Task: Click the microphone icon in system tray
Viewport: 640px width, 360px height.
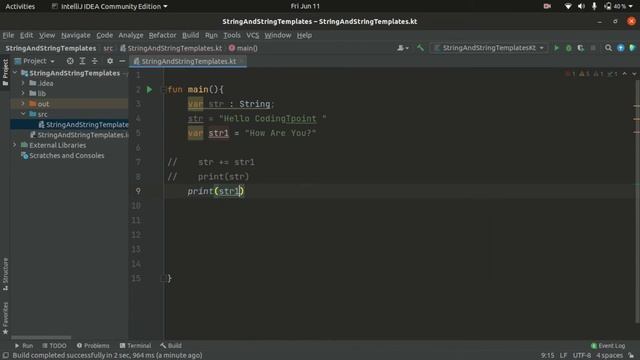Action: pyautogui.click(x=594, y=6)
